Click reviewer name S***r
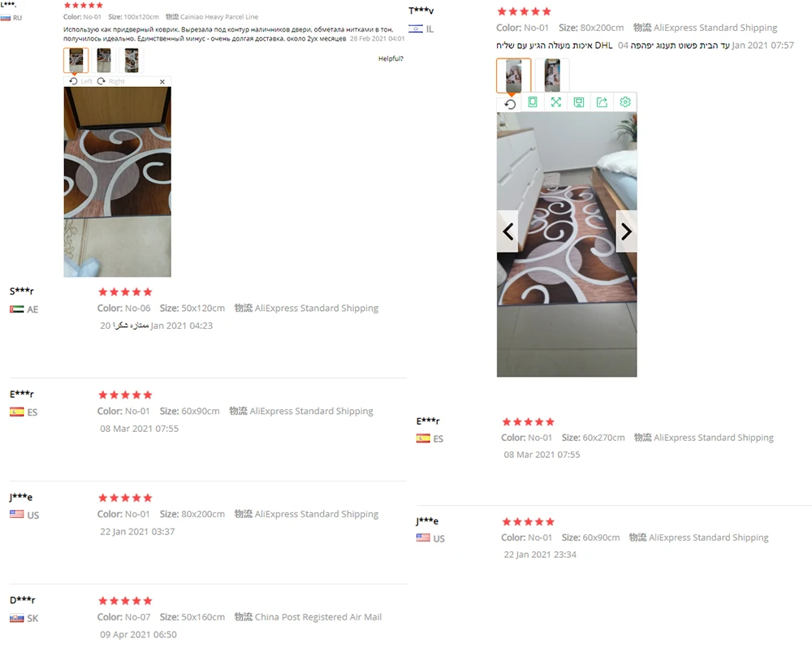 click(x=22, y=291)
